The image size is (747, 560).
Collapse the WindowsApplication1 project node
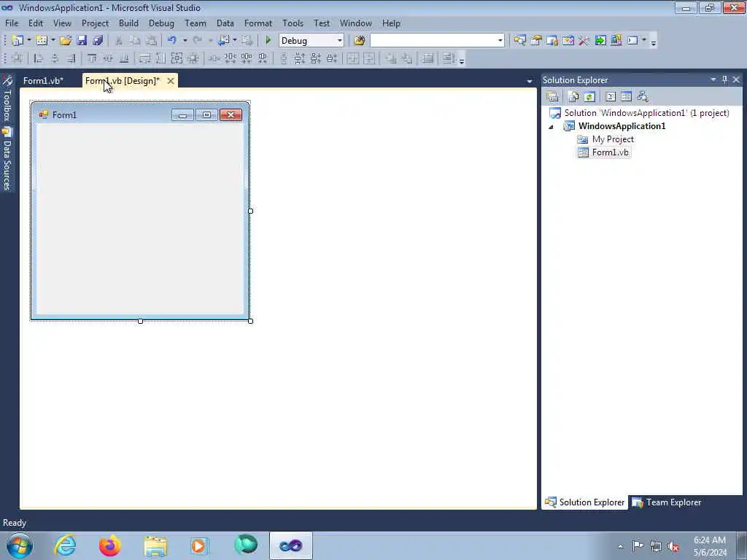(x=551, y=127)
